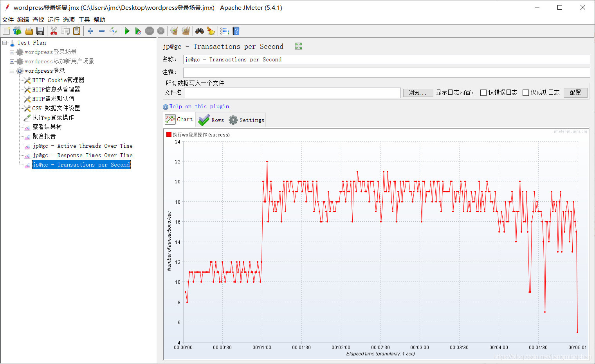Switch to the Rows tab

[x=211, y=120]
